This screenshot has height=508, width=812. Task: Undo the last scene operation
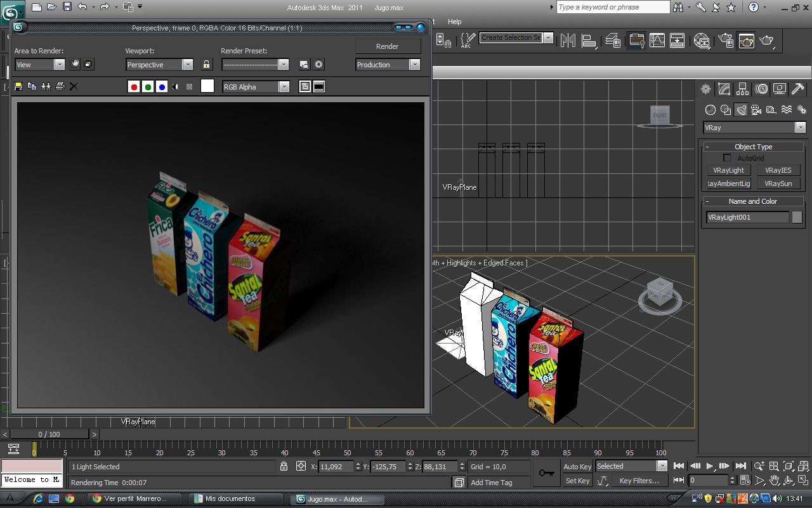tap(82, 7)
